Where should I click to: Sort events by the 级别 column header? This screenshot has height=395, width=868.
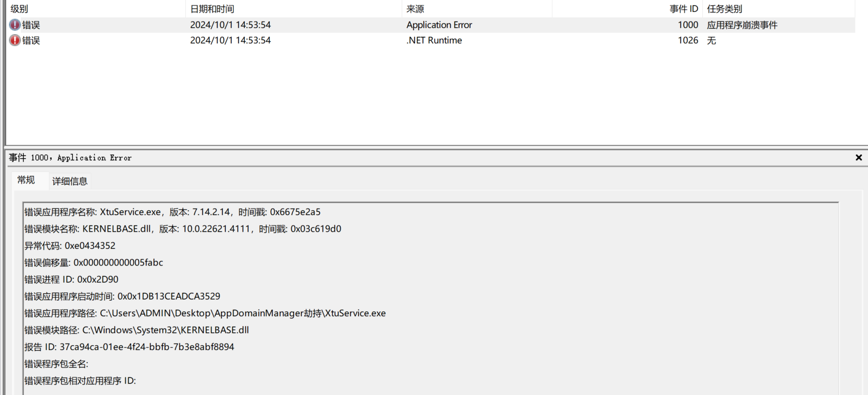pos(20,9)
